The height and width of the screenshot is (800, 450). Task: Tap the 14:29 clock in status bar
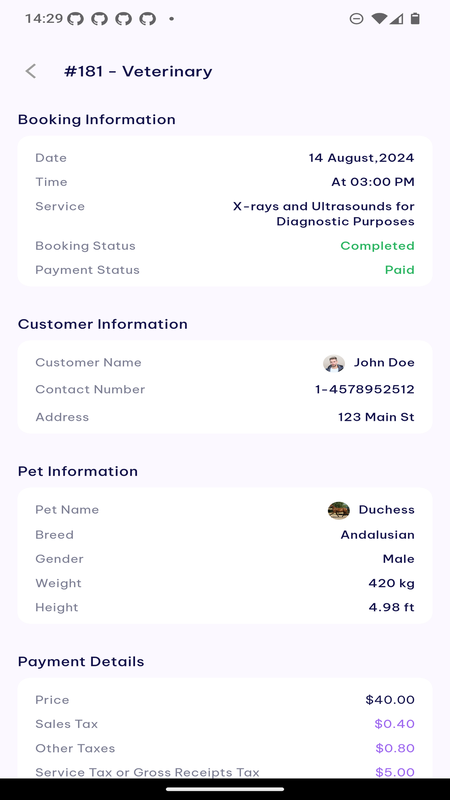pyautogui.click(x=44, y=19)
